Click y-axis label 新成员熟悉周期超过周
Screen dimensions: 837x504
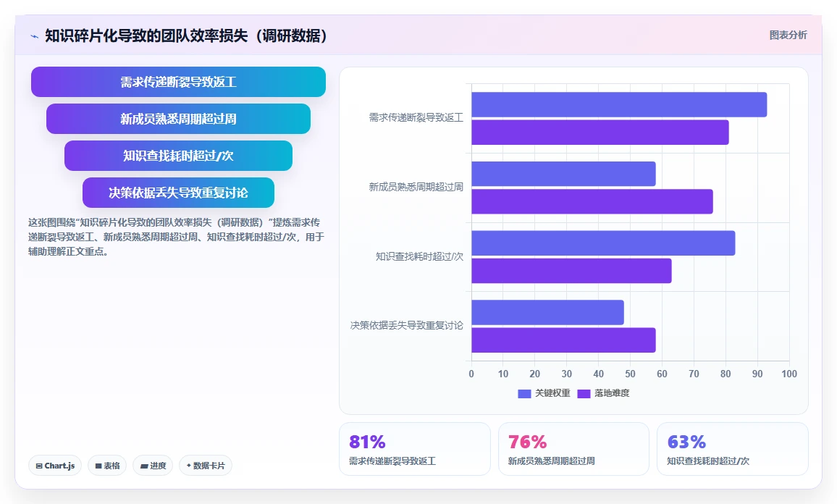(x=416, y=187)
